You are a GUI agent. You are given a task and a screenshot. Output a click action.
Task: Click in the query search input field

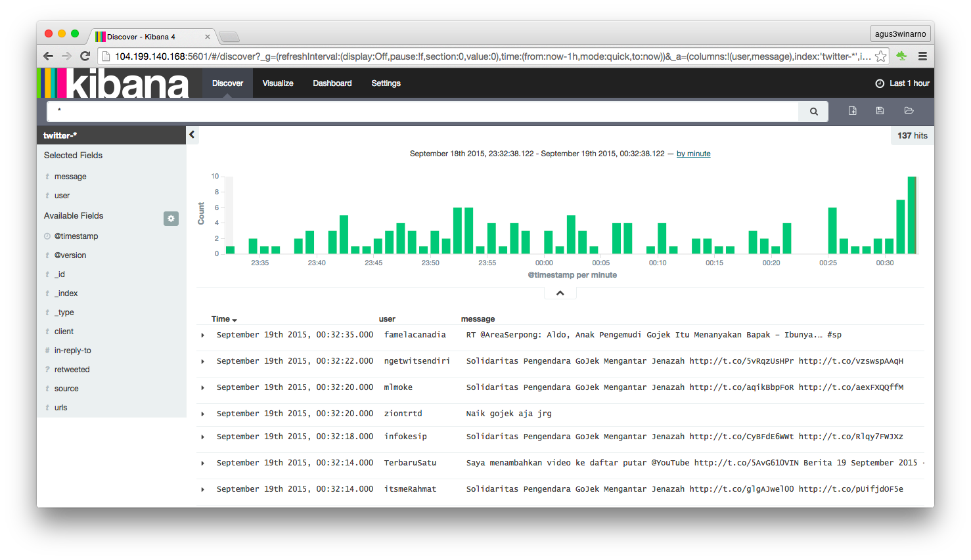[422, 112]
